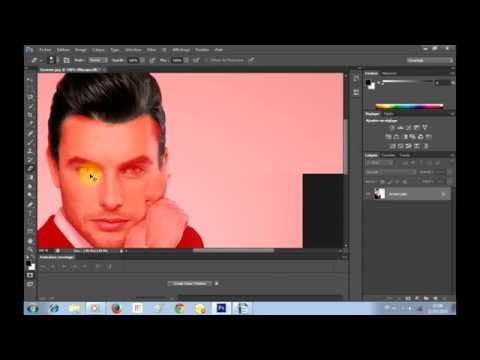Open the File menu
This screenshot has height=360, width=480.
[46, 50]
